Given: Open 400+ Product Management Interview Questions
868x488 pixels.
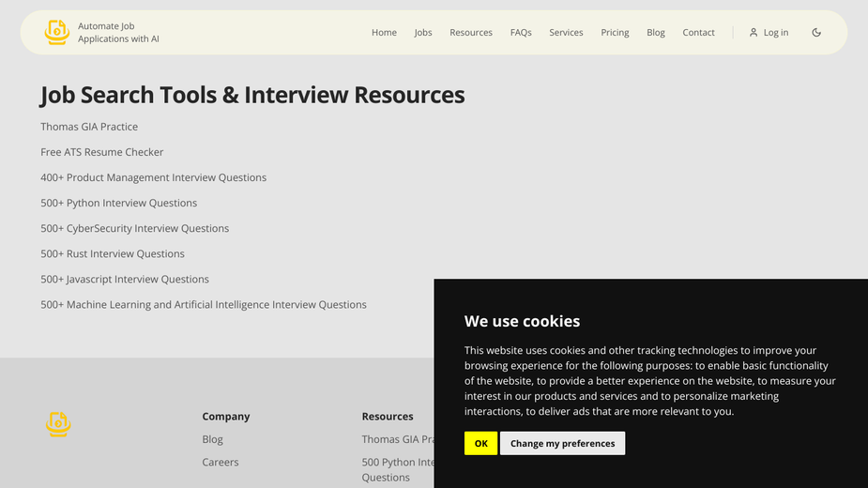Looking at the screenshot, I should tap(153, 177).
